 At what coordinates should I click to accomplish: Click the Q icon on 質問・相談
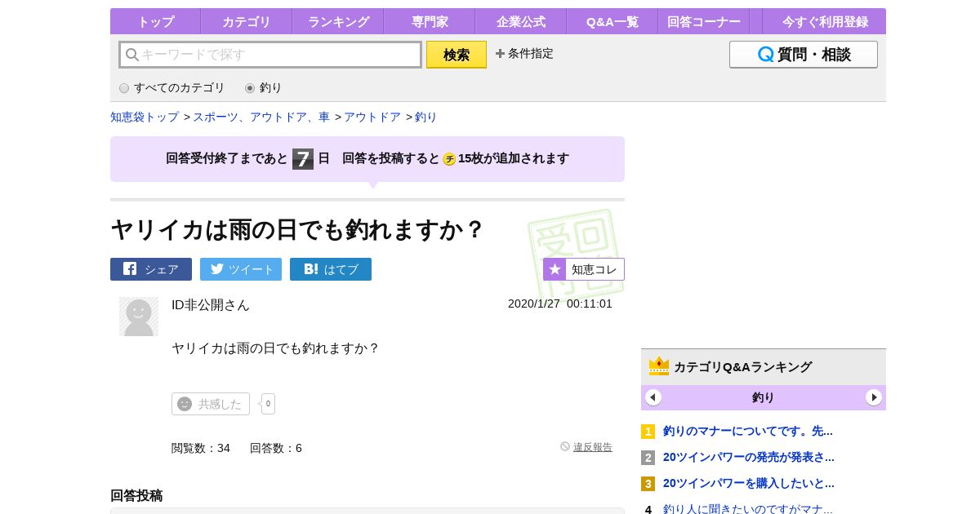[766, 55]
